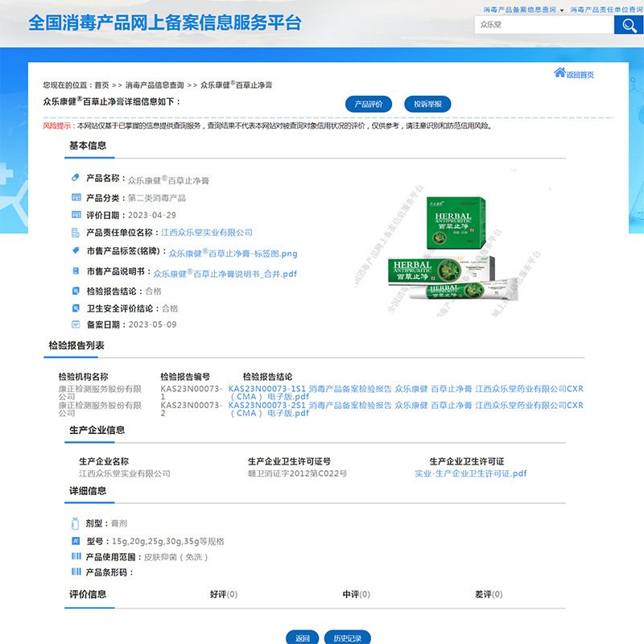Select the 15g,20g,25g,30g,35g等规格 model text
Screen dimensions: 644x644
click(x=168, y=541)
